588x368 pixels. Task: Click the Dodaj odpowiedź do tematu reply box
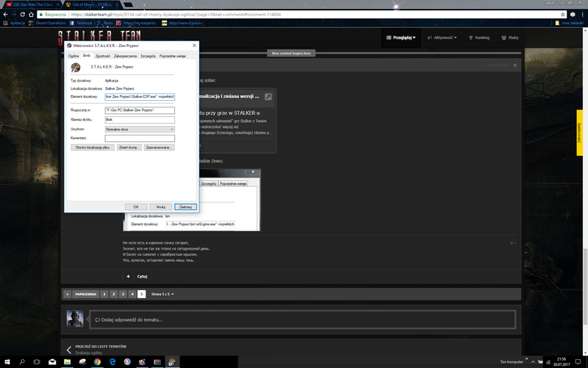(x=302, y=320)
